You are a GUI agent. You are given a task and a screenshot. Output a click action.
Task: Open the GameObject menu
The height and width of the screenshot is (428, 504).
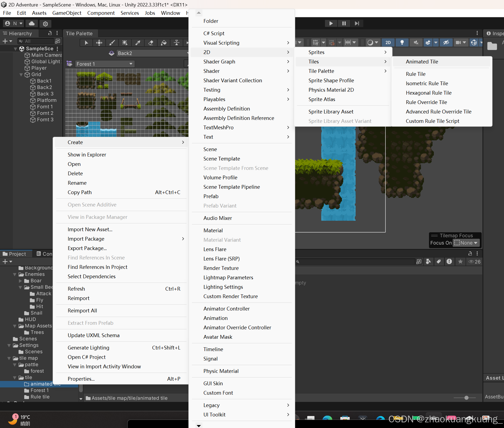[67, 13]
